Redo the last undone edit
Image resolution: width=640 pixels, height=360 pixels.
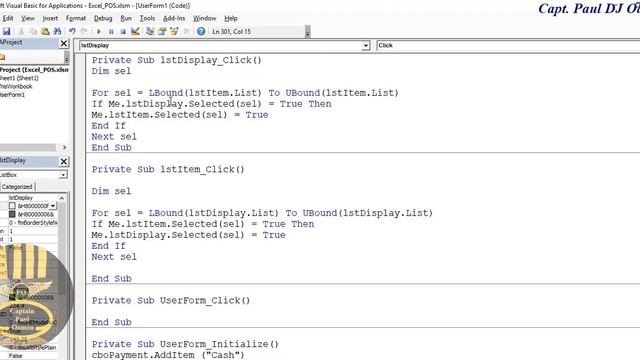(84, 31)
